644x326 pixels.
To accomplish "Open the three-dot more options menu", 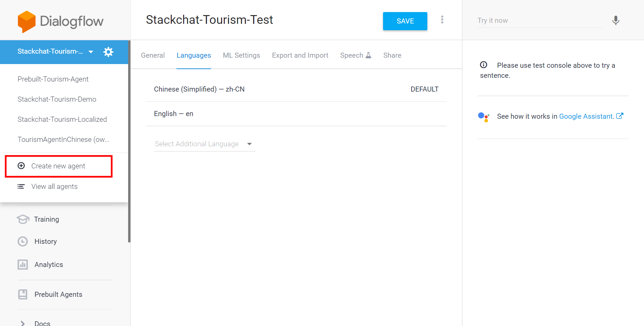I will (442, 20).
